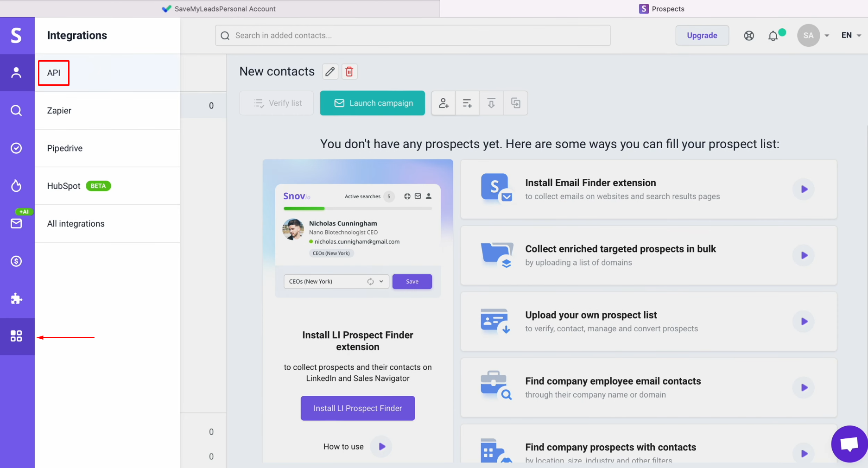
Task: Play the Find company prospects with contacts video
Action: point(804,454)
